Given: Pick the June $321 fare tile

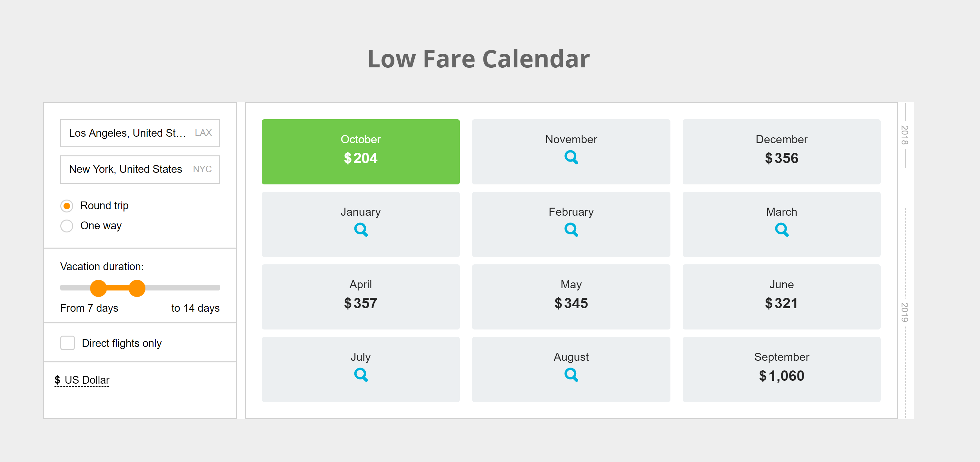Looking at the screenshot, I should (x=781, y=297).
